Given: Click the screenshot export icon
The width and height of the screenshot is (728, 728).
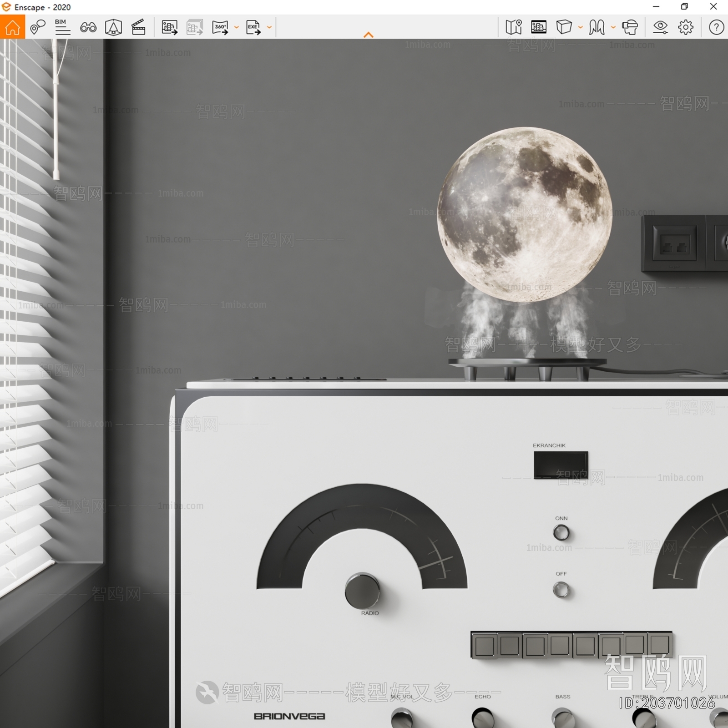Looking at the screenshot, I should (169, 27).
